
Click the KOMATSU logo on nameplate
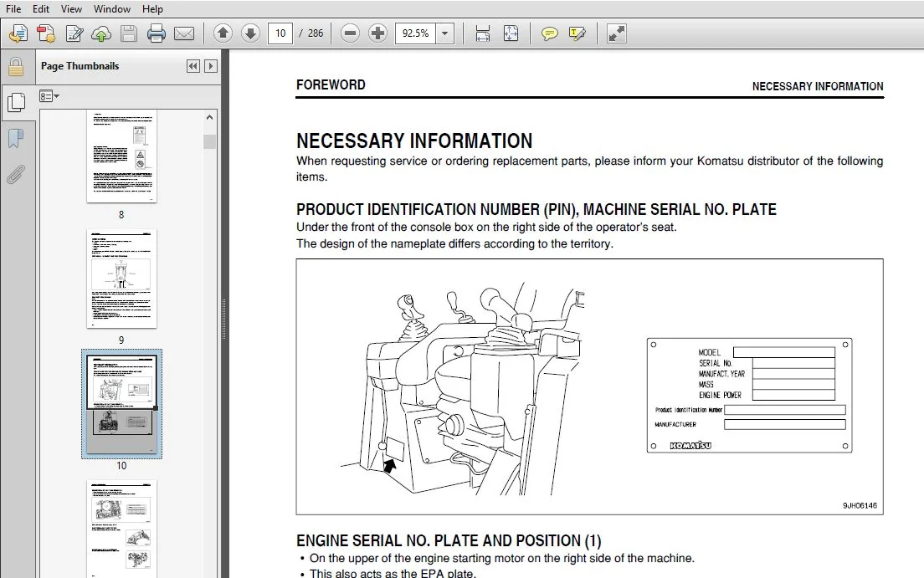pyautogui.click(x=690, y=446)
